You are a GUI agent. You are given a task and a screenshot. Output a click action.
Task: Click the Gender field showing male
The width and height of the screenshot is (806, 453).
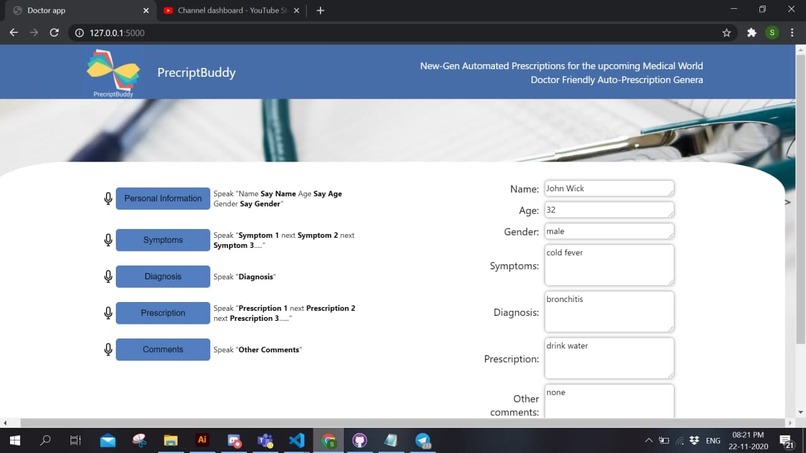pyautogui.click(x=609, y=231)
